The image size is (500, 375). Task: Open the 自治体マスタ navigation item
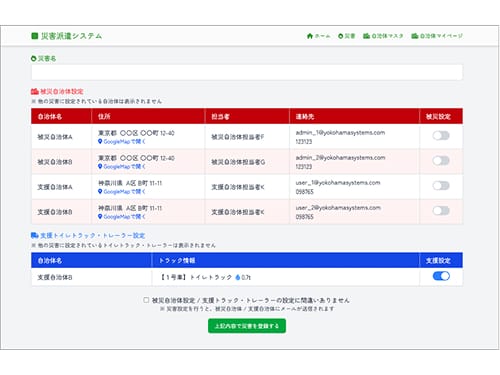click(383, 36)
